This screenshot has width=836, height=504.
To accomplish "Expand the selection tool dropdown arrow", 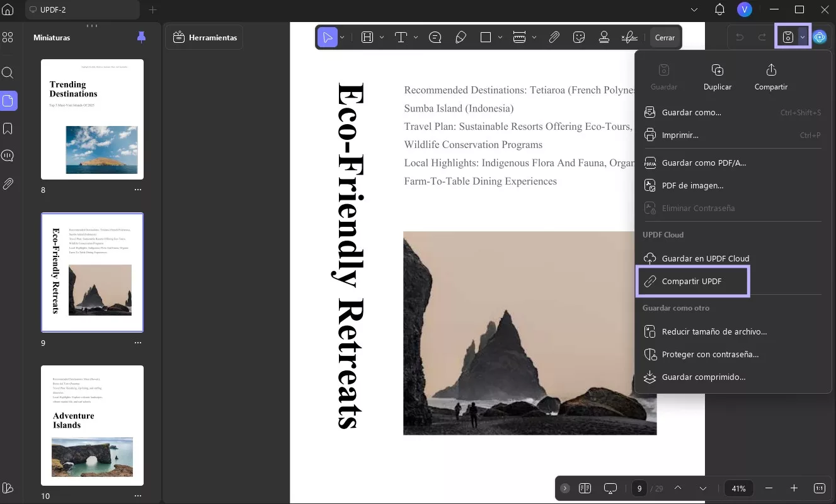I will pyautogui.click(x=342, y=37).
